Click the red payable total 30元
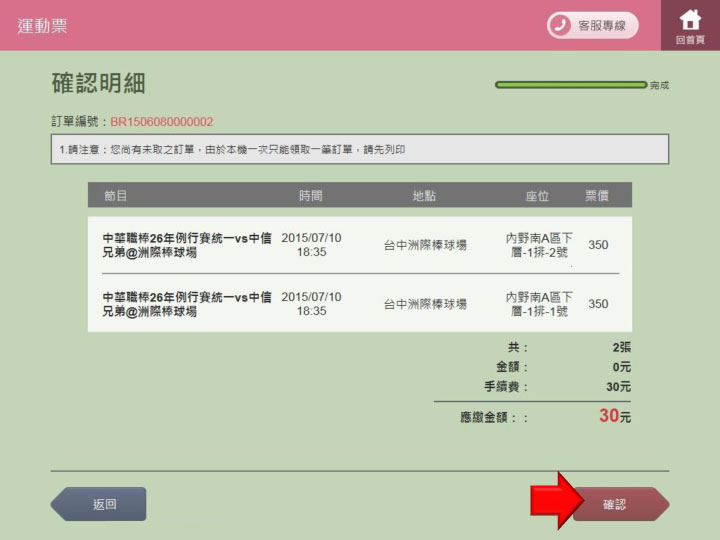 (615, 416)
